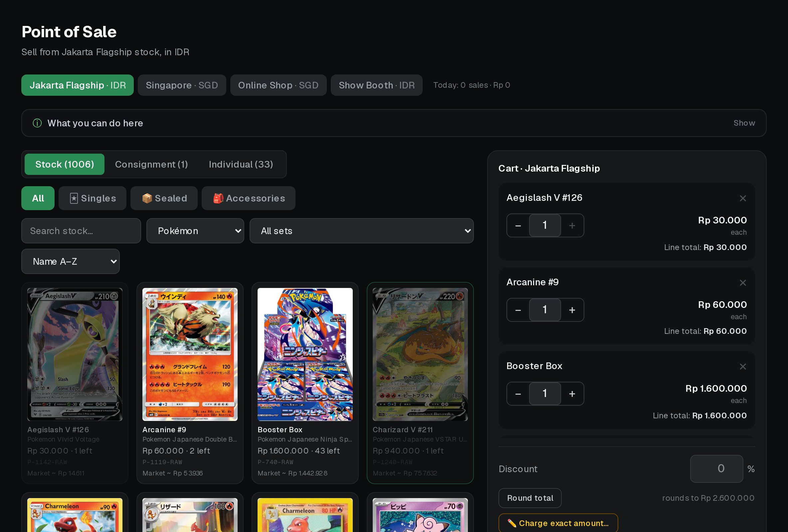
Task: Remove Aegislash V #126 from cart
Action: coord(742,198)
